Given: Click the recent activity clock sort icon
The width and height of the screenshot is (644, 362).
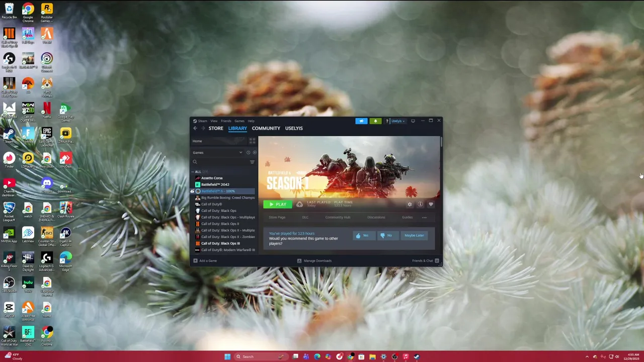Looking at the screenshot, I should 248,152.
